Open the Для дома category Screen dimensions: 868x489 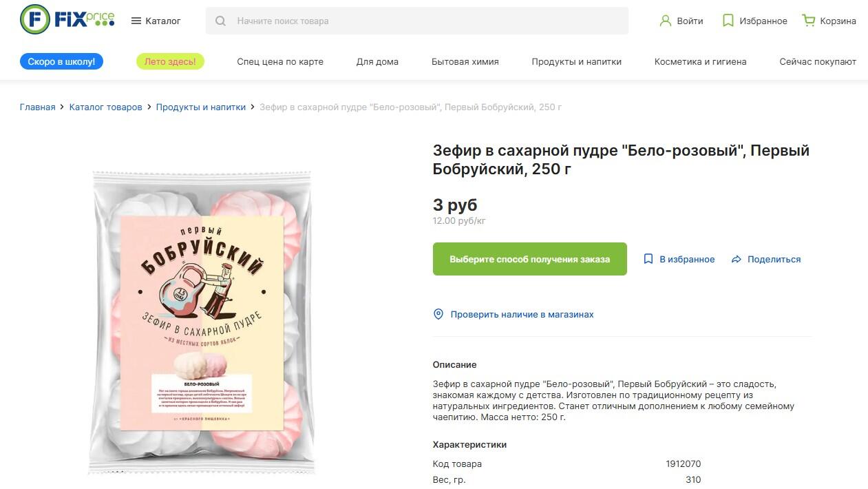point(377,62)
